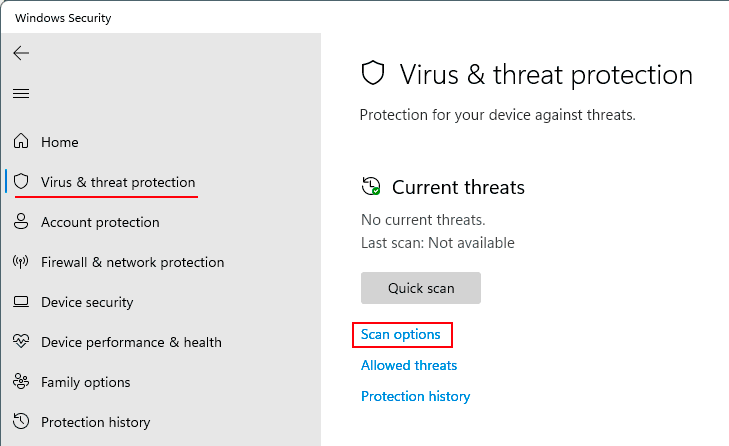View Allowed threats
This screenshot has width=729, height=446.
pos(409,365)
